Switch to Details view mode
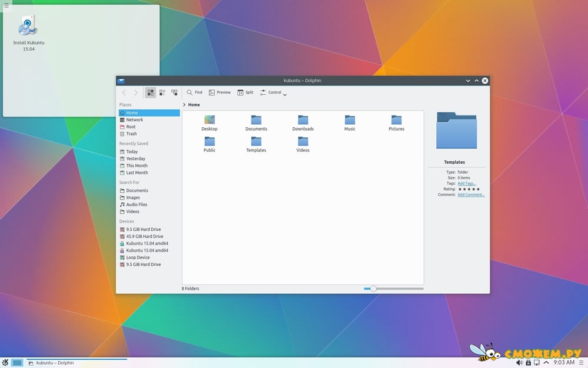This screenshot has width=588, height=368. pos(174,92)
